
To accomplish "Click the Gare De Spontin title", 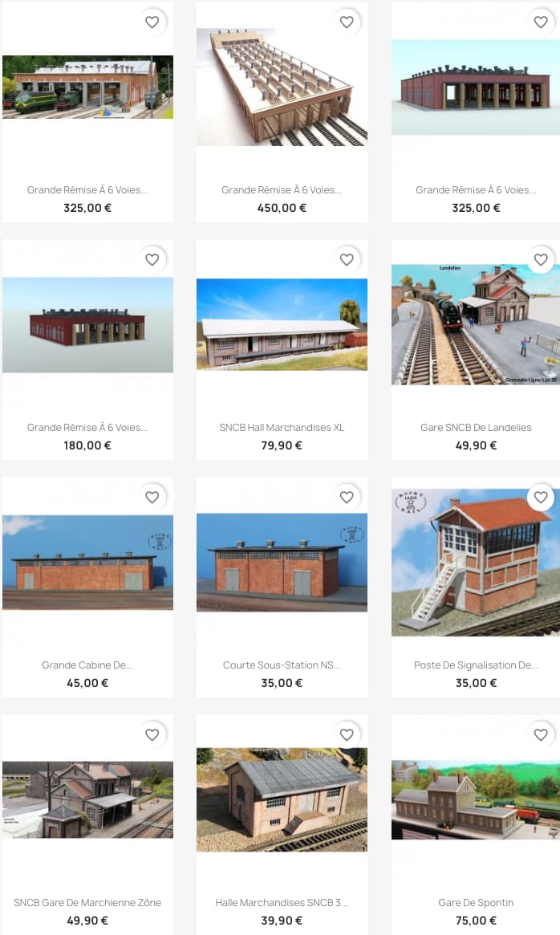I will pos(476,903).
